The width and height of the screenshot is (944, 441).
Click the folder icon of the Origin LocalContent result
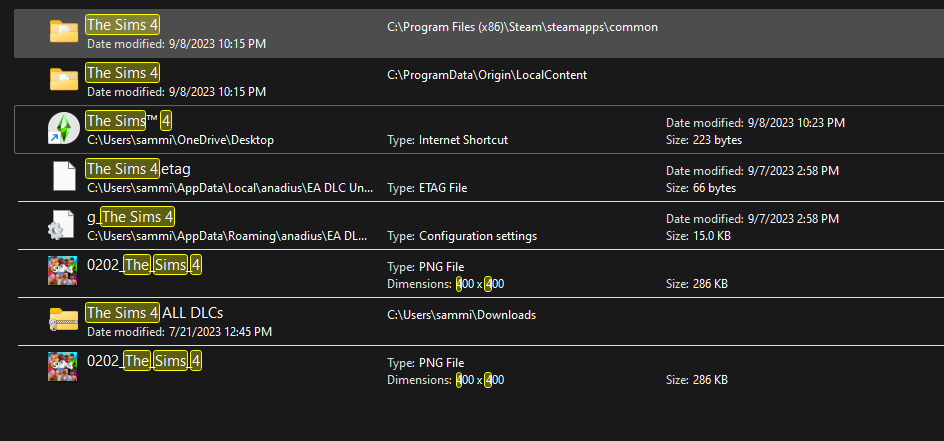[64, 80]
